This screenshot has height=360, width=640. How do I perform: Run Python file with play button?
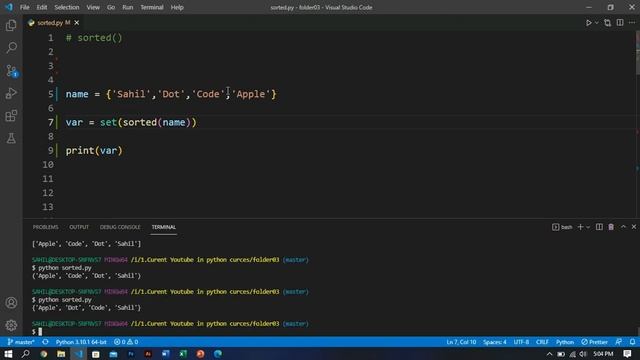tap(589, 23)
